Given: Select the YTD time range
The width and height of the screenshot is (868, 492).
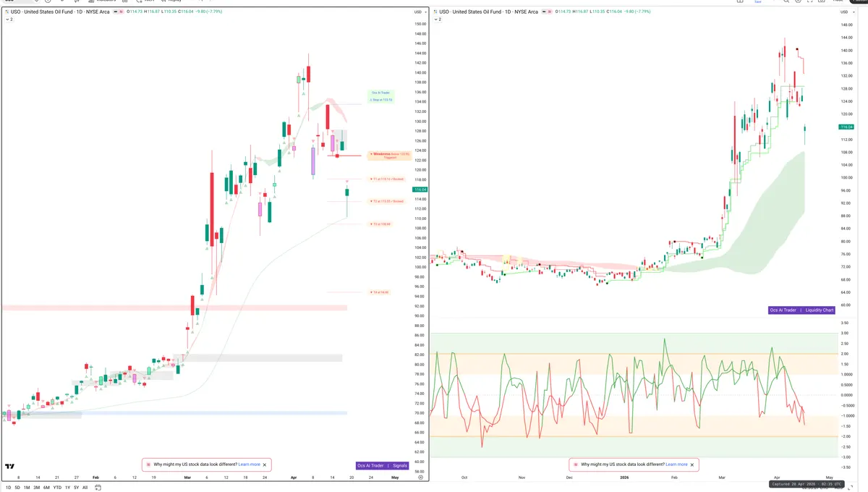Looking at the screenshot, I should 57,488.
